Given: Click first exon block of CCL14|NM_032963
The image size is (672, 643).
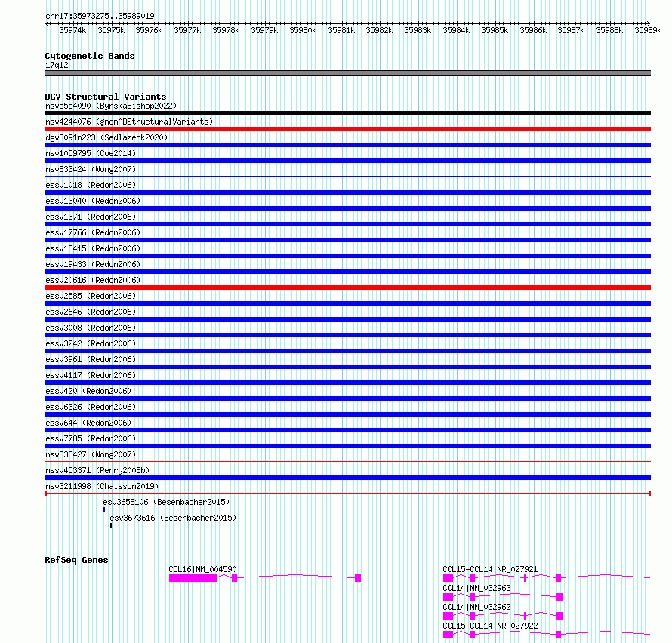Looking at the screenshot, I should (x=449, y=597).
